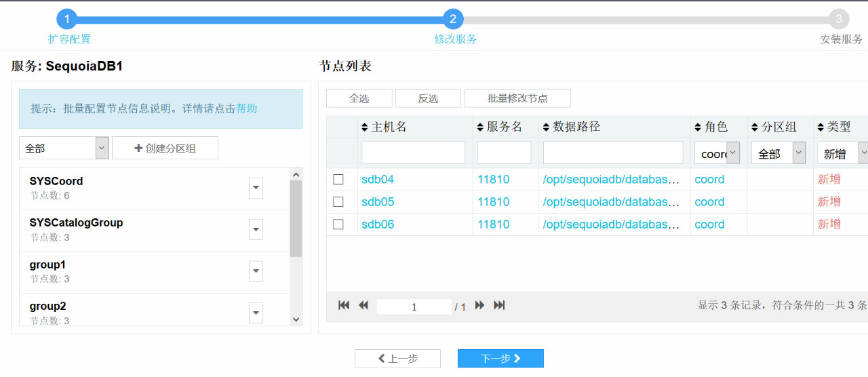Sort by 服务名 column sort icon

(481, 127)
